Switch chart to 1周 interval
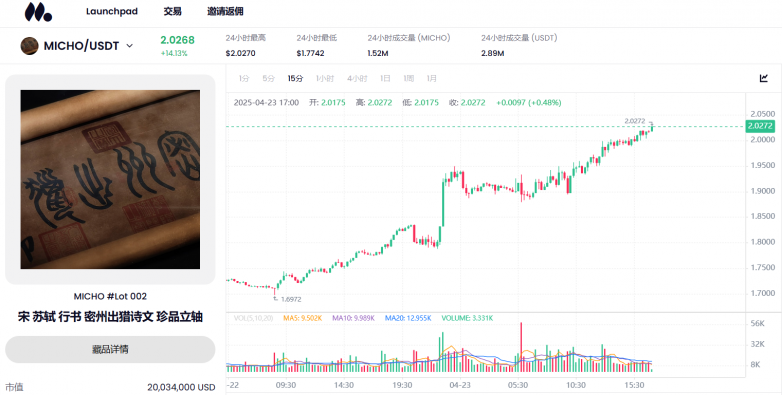 (x=409, y=78)
